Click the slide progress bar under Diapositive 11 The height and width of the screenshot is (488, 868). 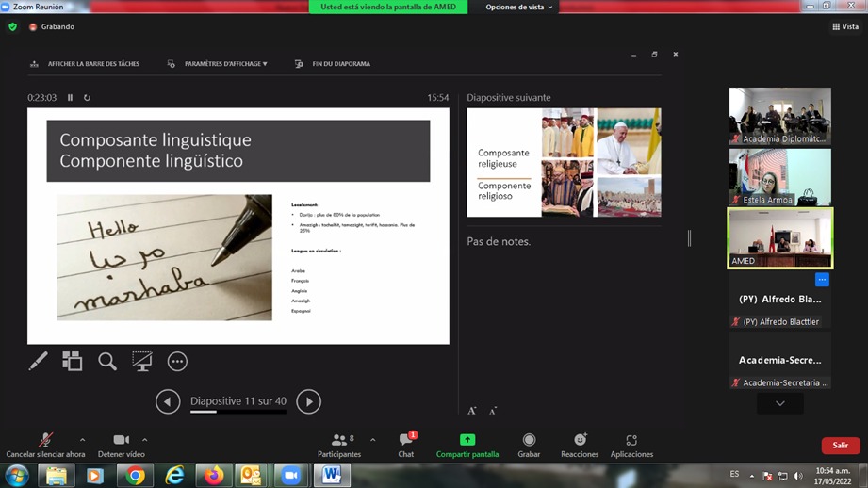[x=238, y=412]
